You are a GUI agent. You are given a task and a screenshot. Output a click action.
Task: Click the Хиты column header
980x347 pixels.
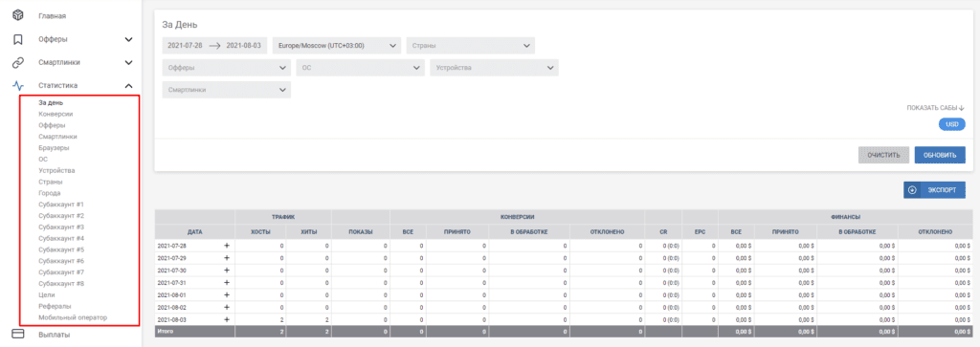309,232
